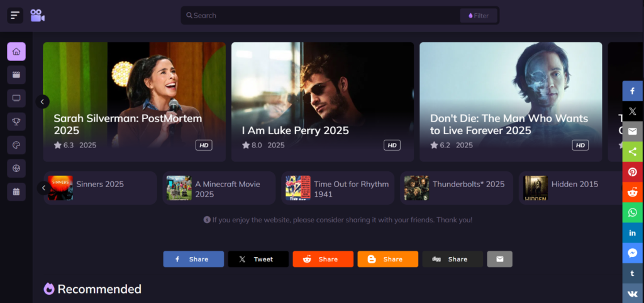Click the Thunderbolts* poster thumbnail
Screen dimensions: 644x303
(416, 188)
